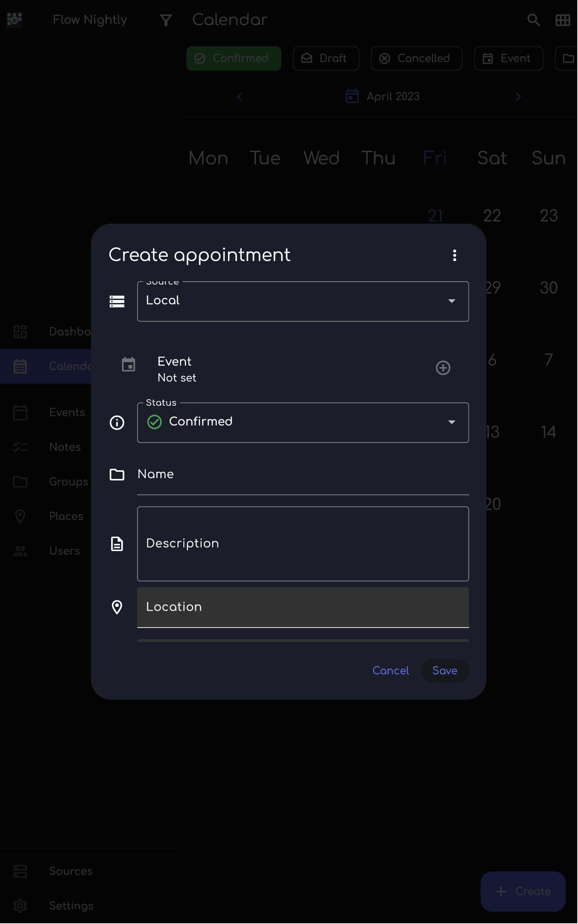
Task: Switch to the grid view icon
Action: tap(562, 20)
